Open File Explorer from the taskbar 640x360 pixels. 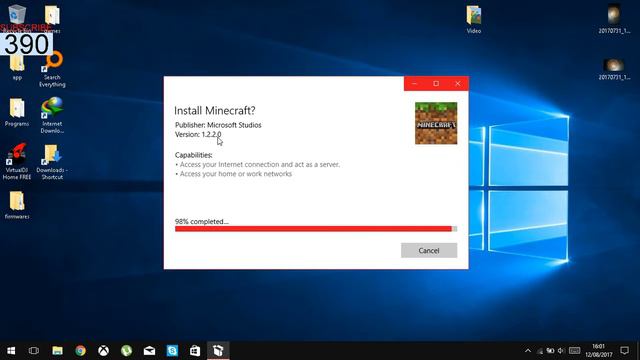click(57, 351)
